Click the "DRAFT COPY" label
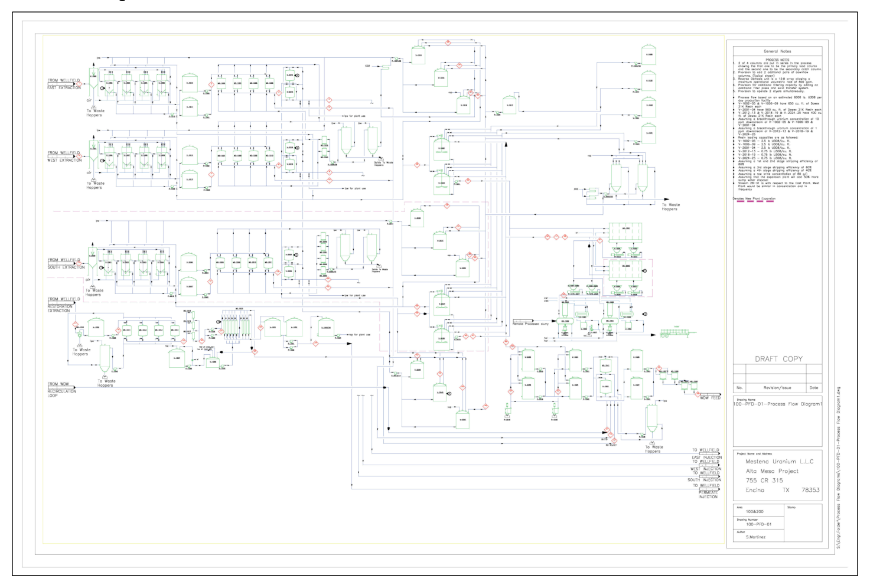This screenshot has width=870, height=588. click(x=778, y=359)
